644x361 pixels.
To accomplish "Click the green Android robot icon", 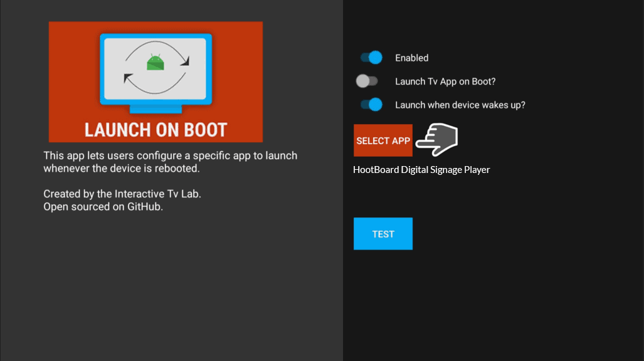I will [x=154, y=63].
